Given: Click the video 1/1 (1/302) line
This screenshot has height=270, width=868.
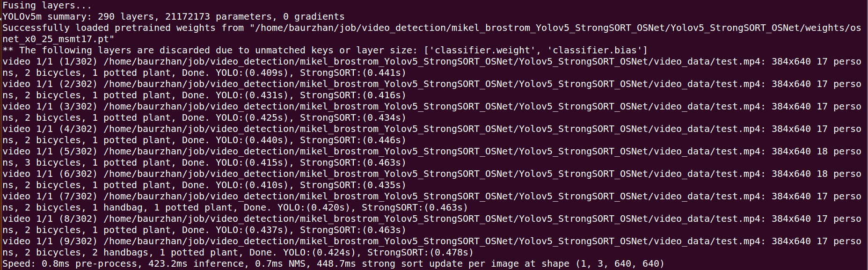Looking at the screenshot, I should coord(432,67).
